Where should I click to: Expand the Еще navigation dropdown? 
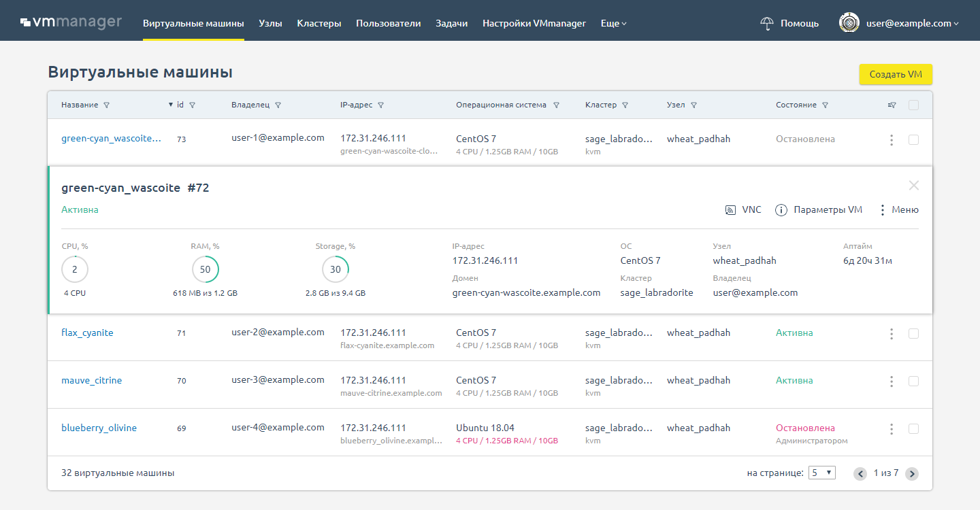pyautogui.click(x=613, y=24)
